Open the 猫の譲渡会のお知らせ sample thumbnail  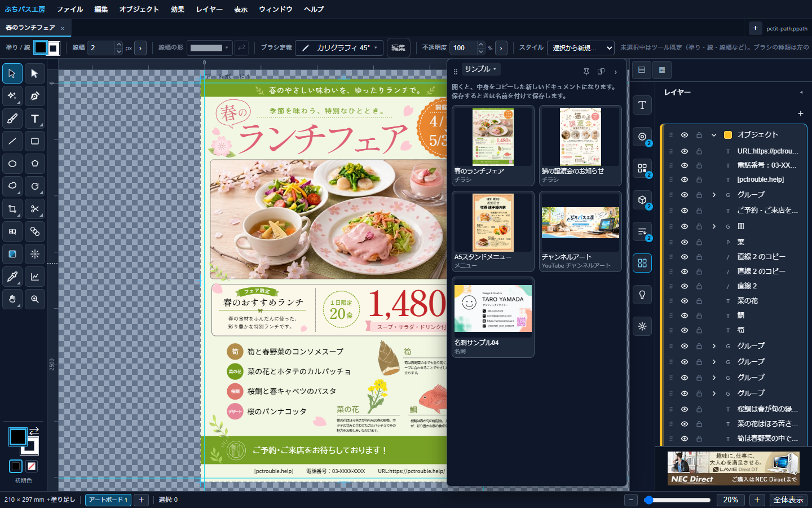pos(580,146)
